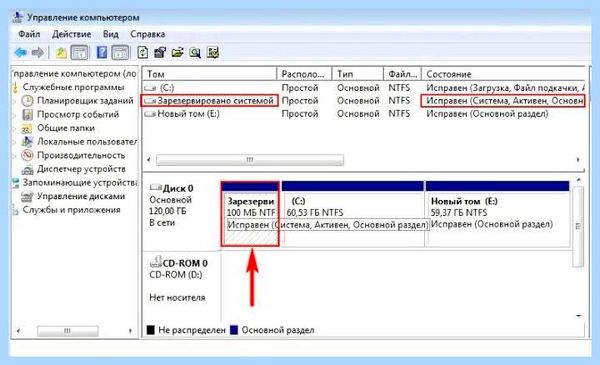Click the Общие папки shared folder icon
600x365 pixels.
[27, 128]
